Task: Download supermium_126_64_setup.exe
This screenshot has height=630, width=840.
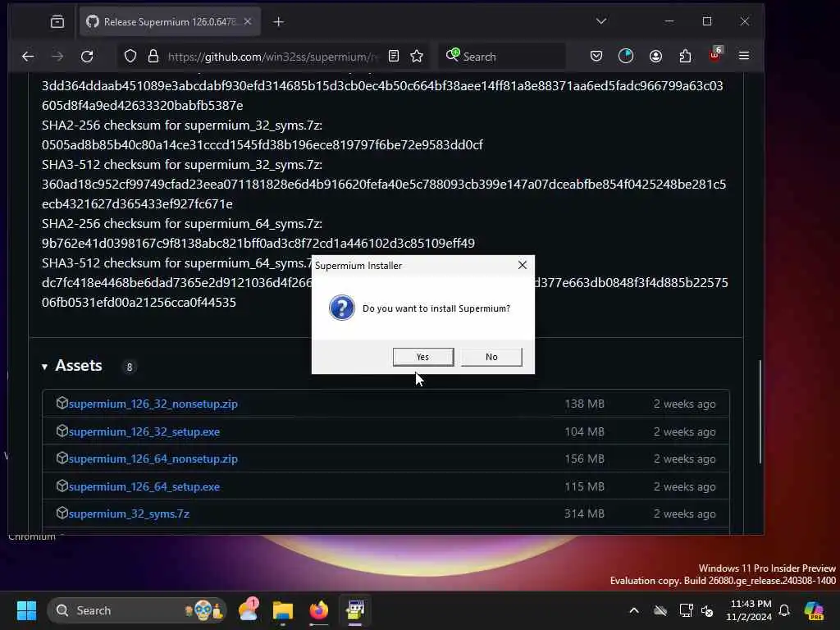Action: coord(144,487)
